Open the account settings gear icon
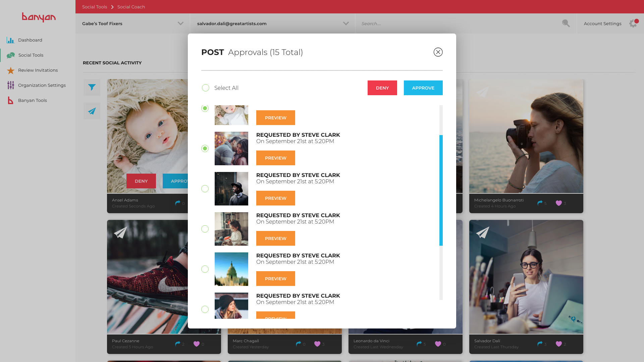 tap(633, 23)
